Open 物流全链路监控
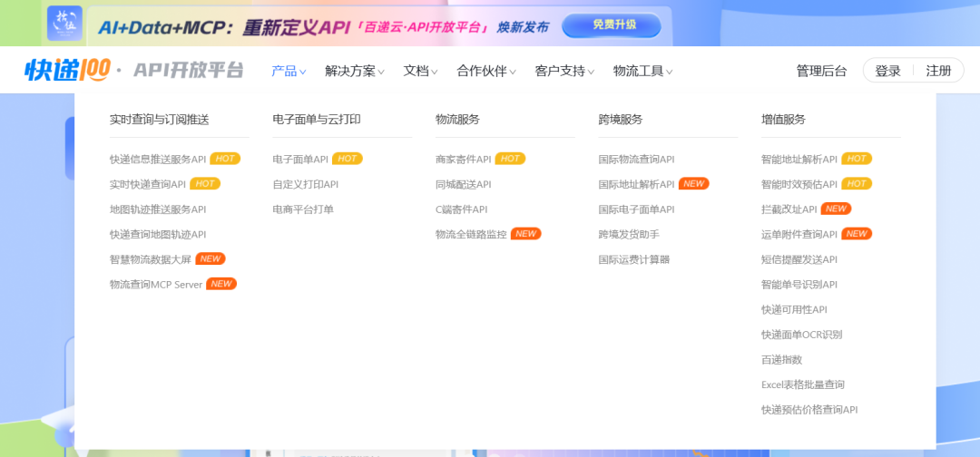Viewport: 980px width, 457px height. pos(471,234)
